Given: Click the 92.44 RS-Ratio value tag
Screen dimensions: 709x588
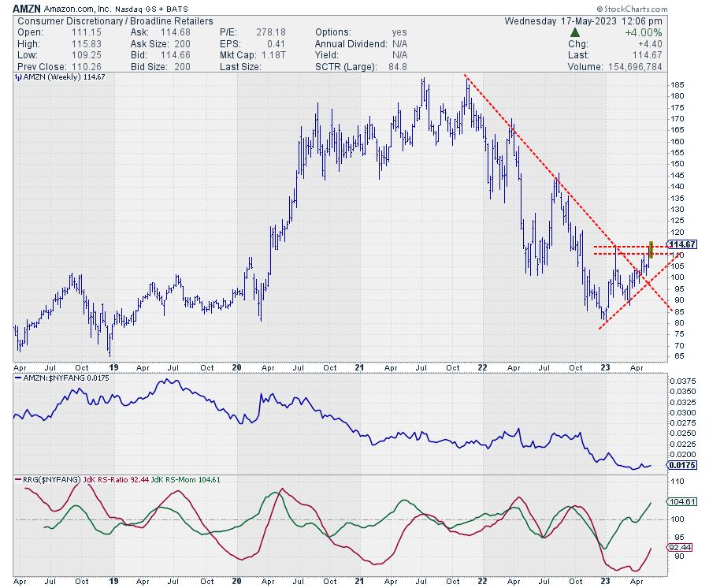Looking at the screenshot, I should tap(681, 545).
